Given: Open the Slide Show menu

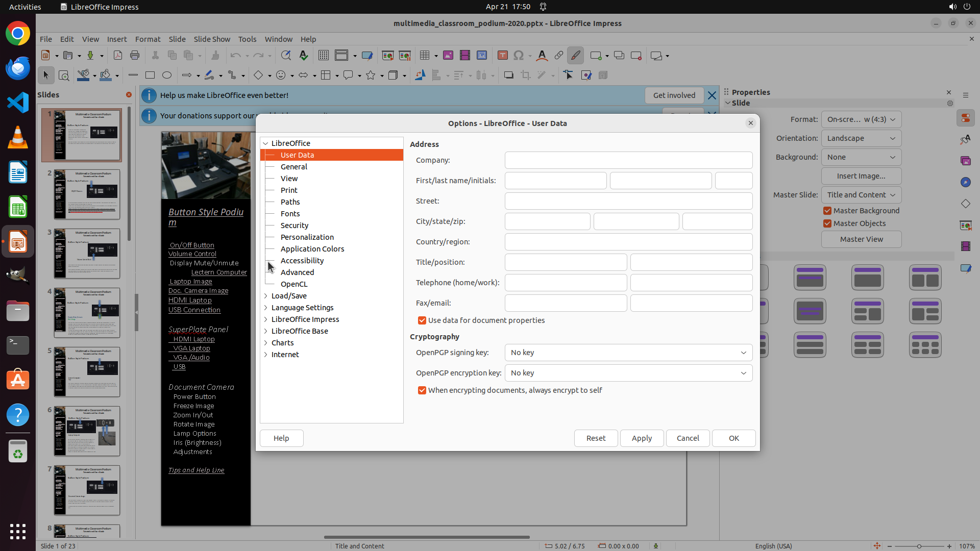Looking at the screenshot, I should 212,39.
